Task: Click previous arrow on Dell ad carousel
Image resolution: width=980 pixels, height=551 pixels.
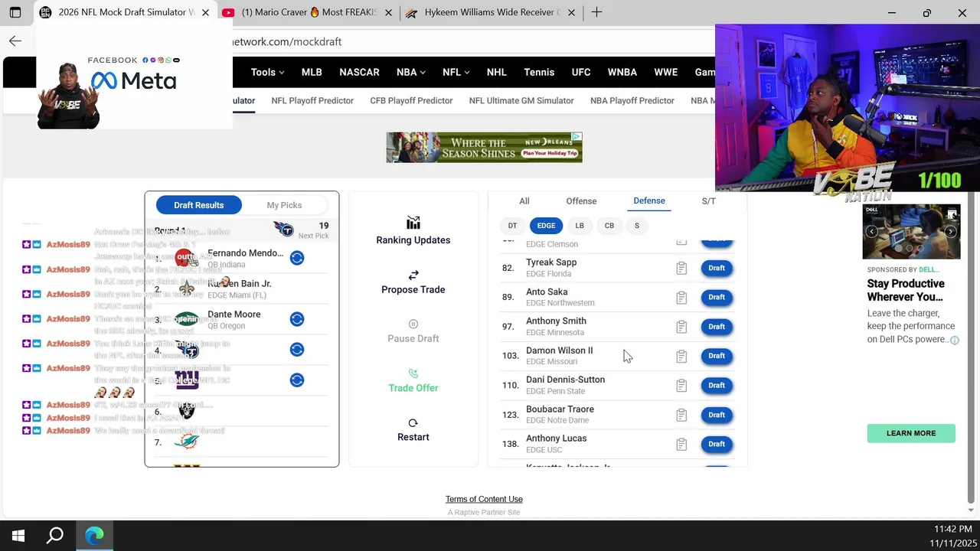Action: point(871,232)
